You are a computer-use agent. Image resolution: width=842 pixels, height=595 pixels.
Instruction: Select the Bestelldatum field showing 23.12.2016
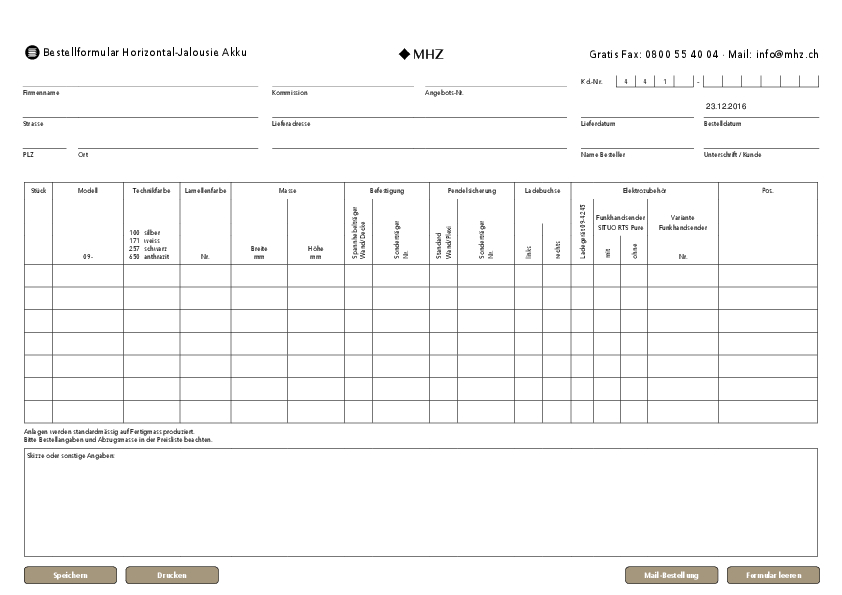click(x=760, y=106)
